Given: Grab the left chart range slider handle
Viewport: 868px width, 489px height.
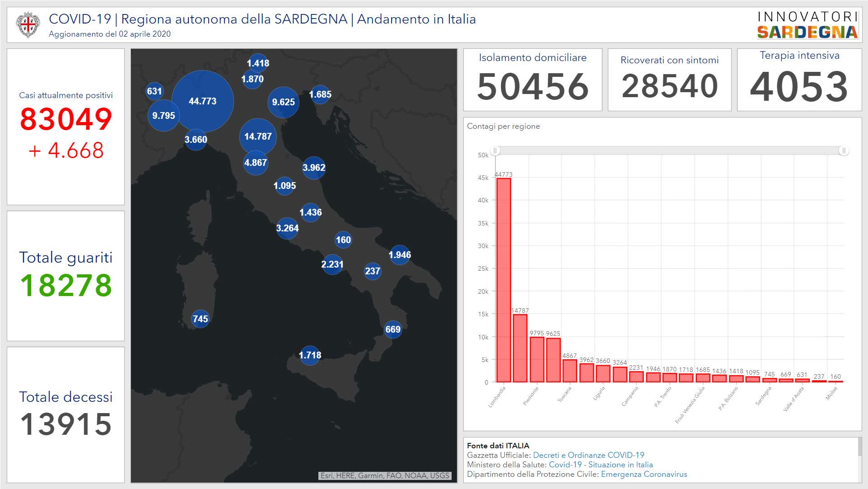Looking at the screenshot, I should 495,150.
